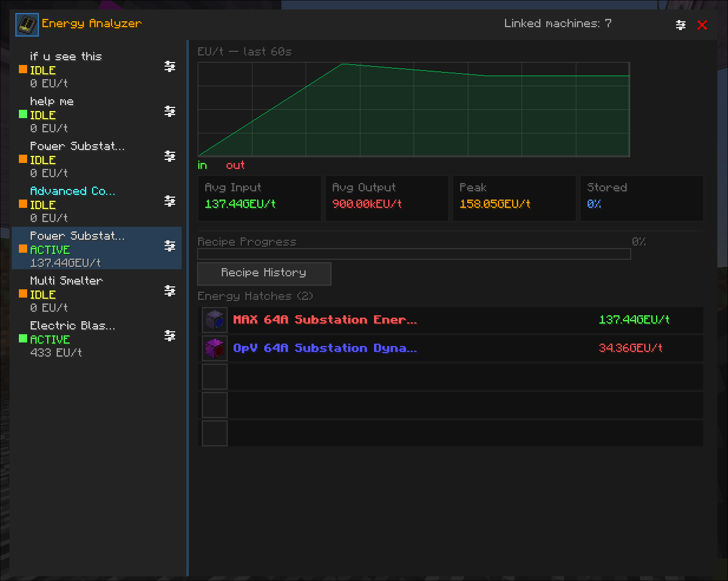Click the 'in' graph legend label
This screenshot has height=581, width=728.
click(202, 165)
